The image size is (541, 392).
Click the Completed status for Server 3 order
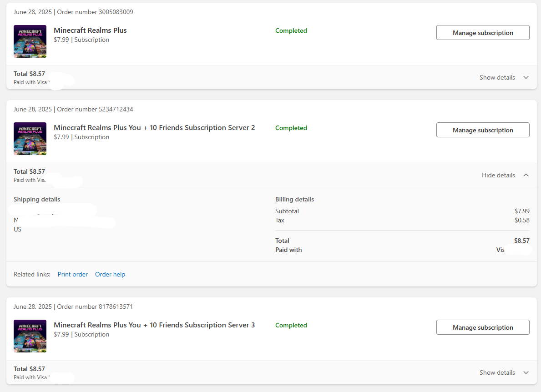click(291, 325)
